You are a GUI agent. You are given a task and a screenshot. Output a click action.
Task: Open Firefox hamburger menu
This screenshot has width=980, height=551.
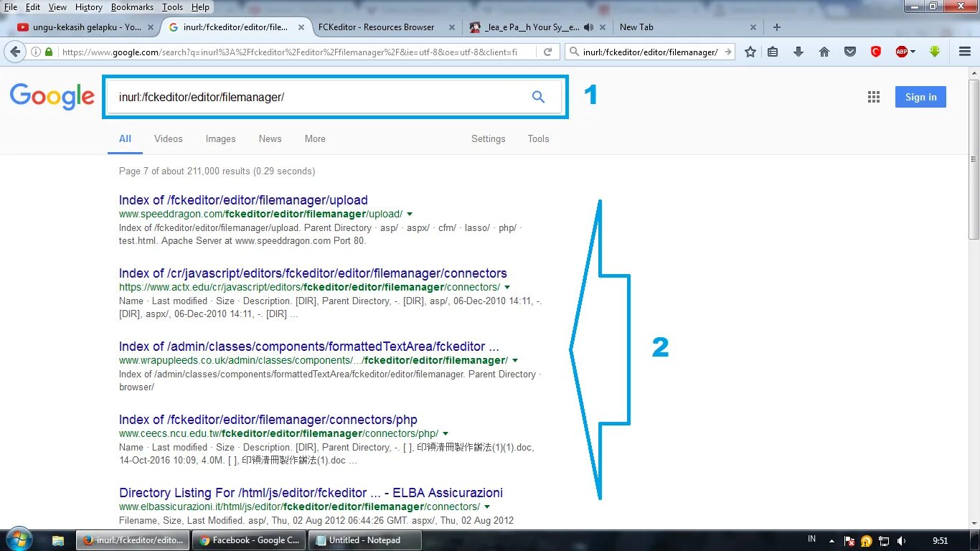[x=965, y=52]
